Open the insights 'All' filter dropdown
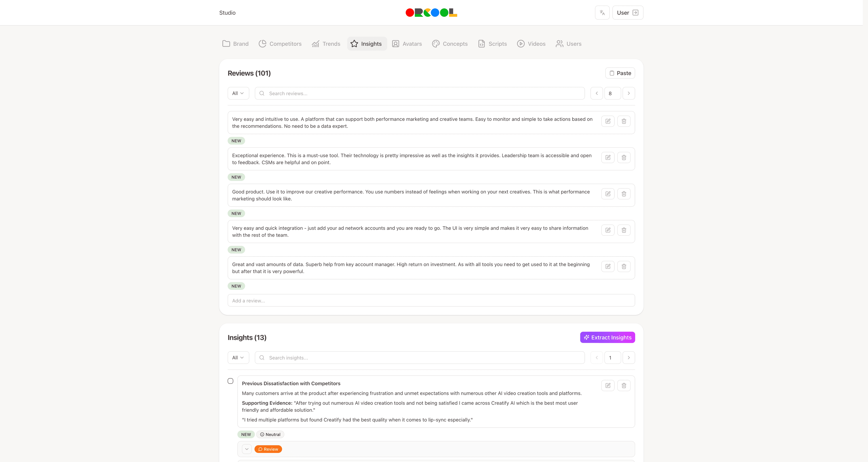Screen dimensions: 868x462 pyautogui.click(x=238, y=358)
